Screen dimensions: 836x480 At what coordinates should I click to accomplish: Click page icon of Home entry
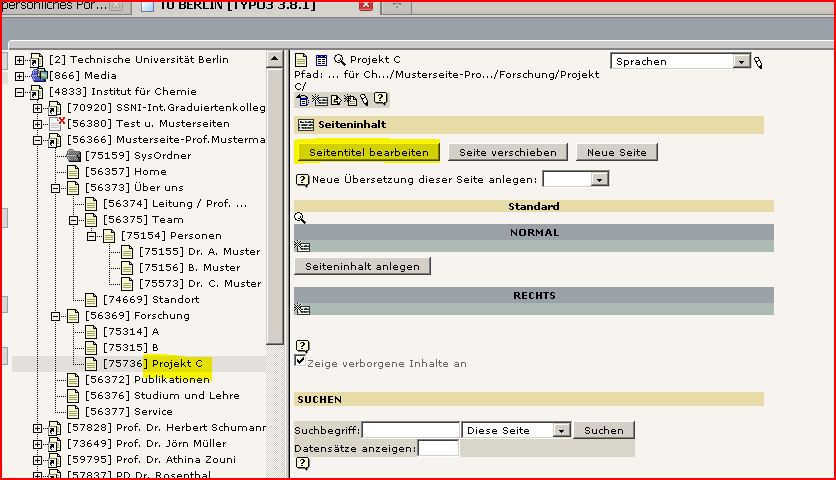73,172
